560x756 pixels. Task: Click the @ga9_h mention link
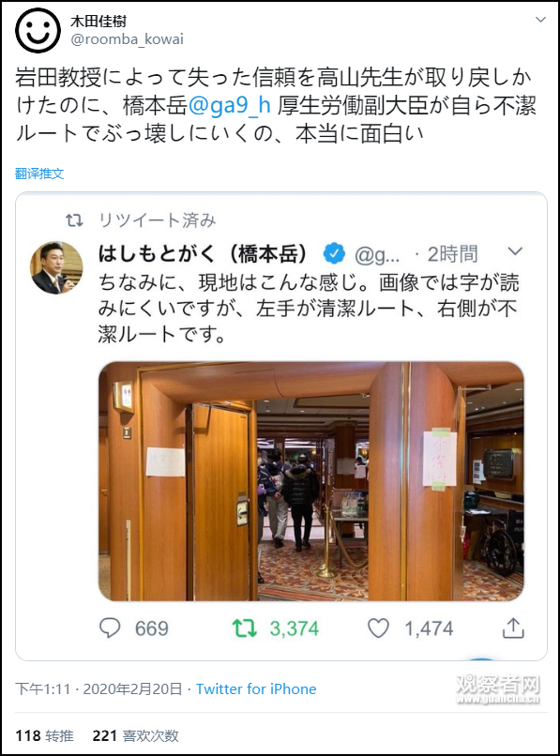pos(230,105)
